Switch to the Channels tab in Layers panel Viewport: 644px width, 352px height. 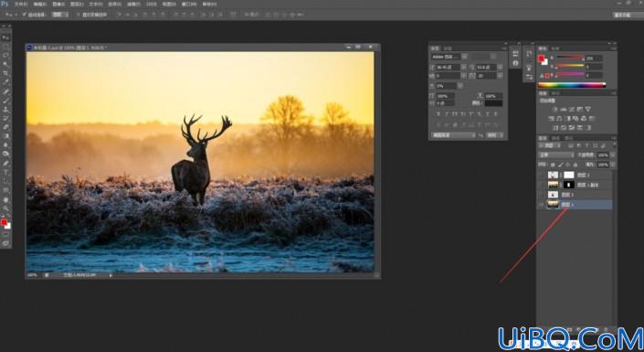(x=555, y=138)
